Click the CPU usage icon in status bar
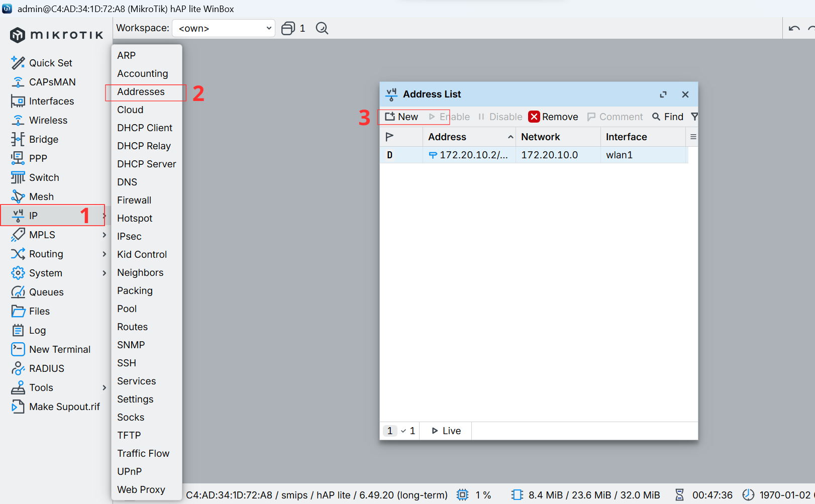Viewport: 815px width, 504px height. (462, 495)
